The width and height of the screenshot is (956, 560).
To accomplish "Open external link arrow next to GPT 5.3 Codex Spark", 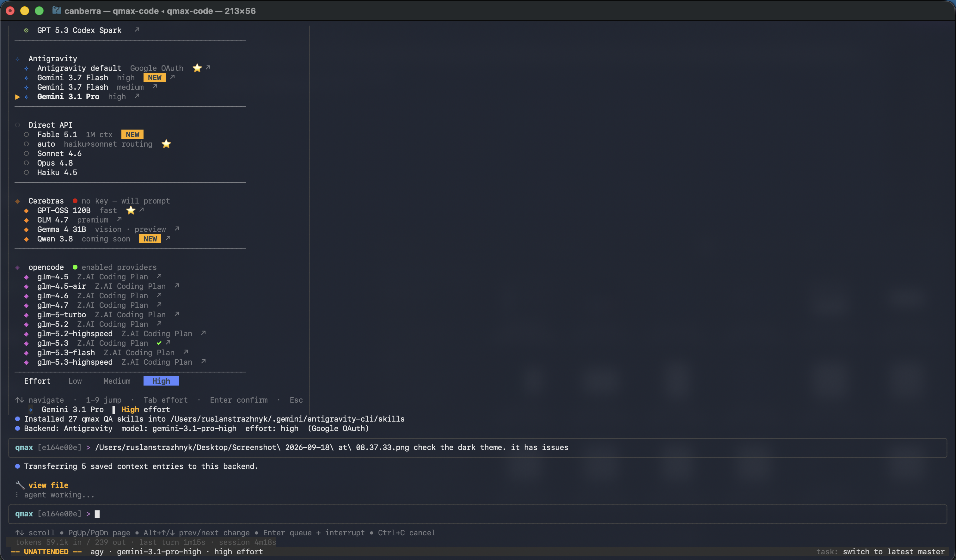I will 137,30.
